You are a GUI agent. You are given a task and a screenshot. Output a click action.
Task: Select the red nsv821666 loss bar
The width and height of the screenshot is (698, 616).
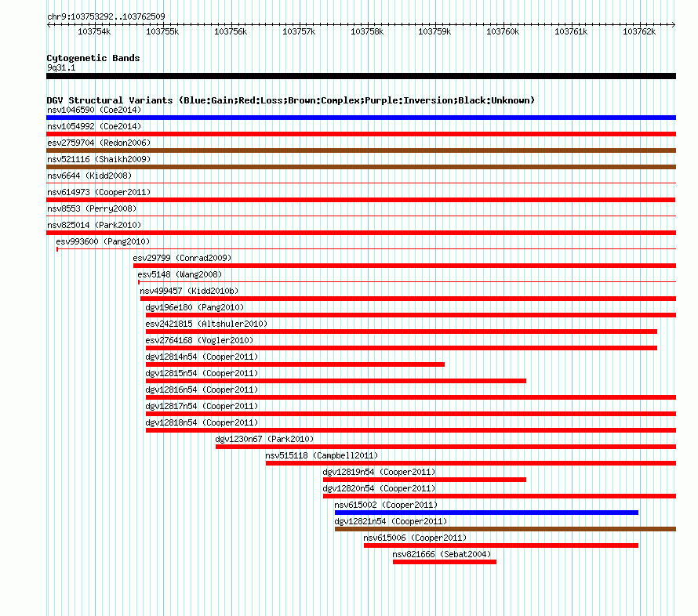pyautogui.click(x=445, y=562)
